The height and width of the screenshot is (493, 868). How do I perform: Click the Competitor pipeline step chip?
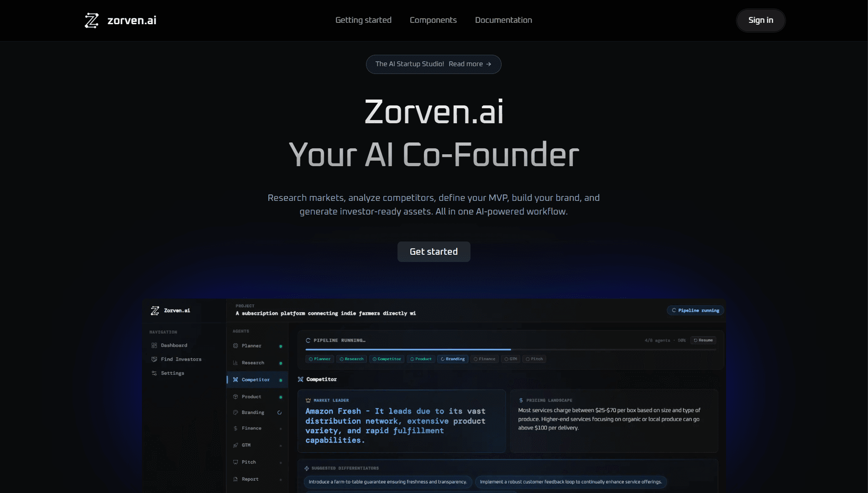pos(387,359)
